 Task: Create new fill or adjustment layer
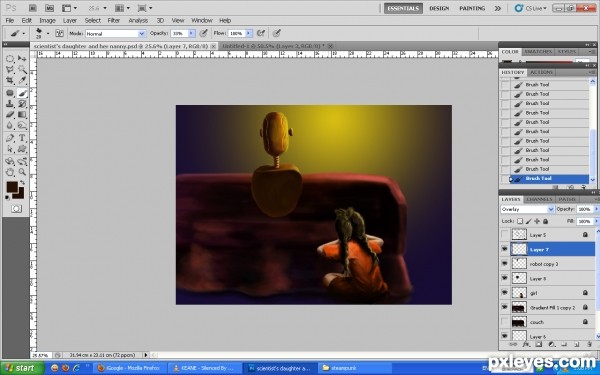(551, 344)
